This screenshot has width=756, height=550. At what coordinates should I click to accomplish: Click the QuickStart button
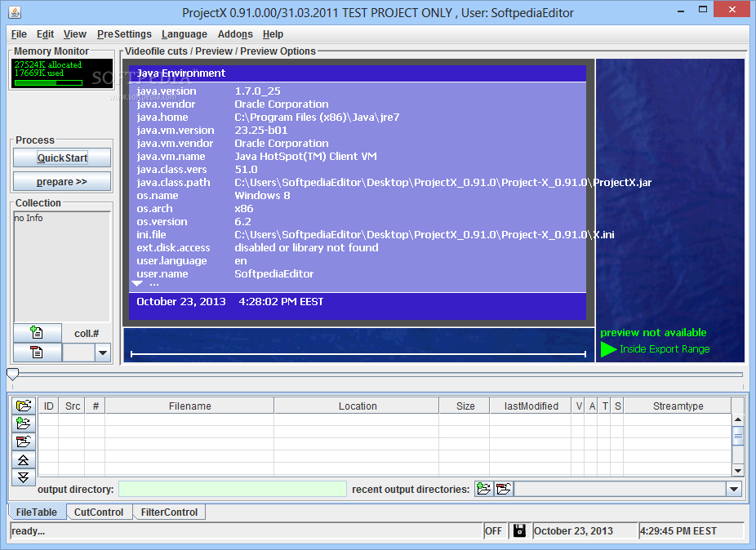(x=62, y=157)
